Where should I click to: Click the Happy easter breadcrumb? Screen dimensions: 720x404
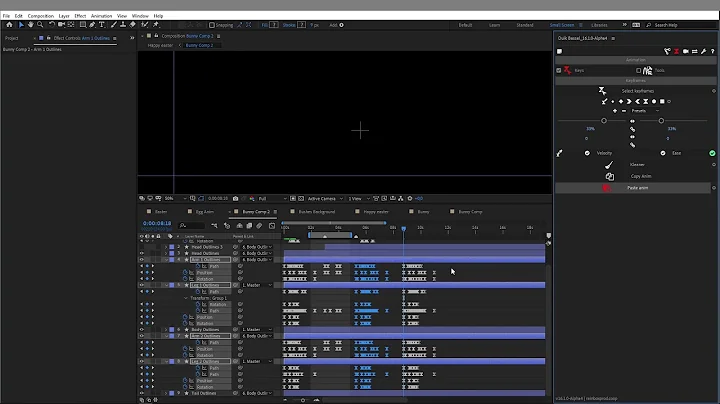(160, 45)
